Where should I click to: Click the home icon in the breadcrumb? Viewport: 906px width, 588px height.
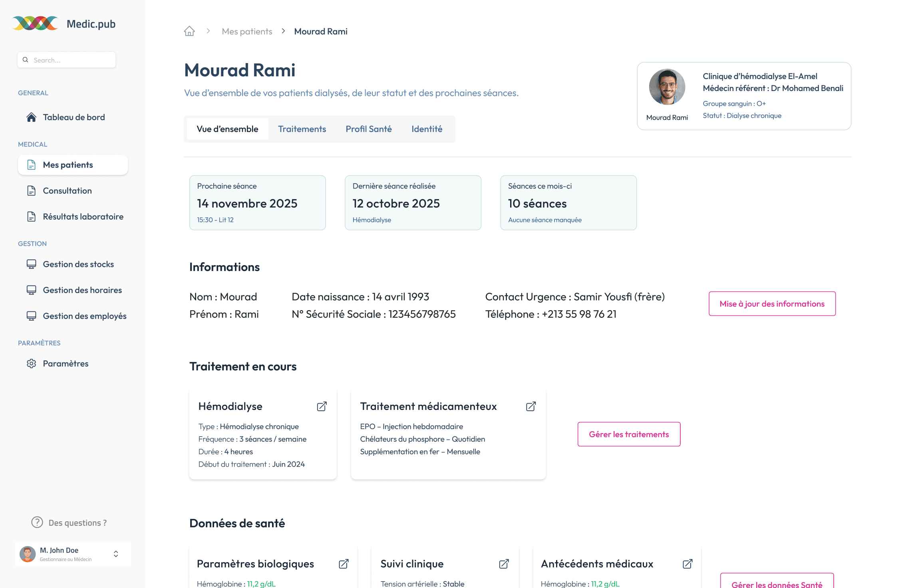point(189,31)
